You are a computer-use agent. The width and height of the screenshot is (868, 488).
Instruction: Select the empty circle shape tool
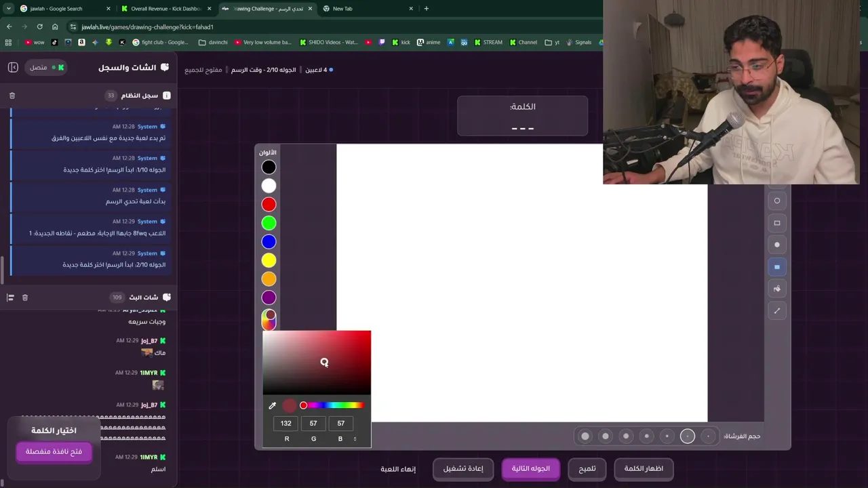pyautogui.click(x=777, y=201)
